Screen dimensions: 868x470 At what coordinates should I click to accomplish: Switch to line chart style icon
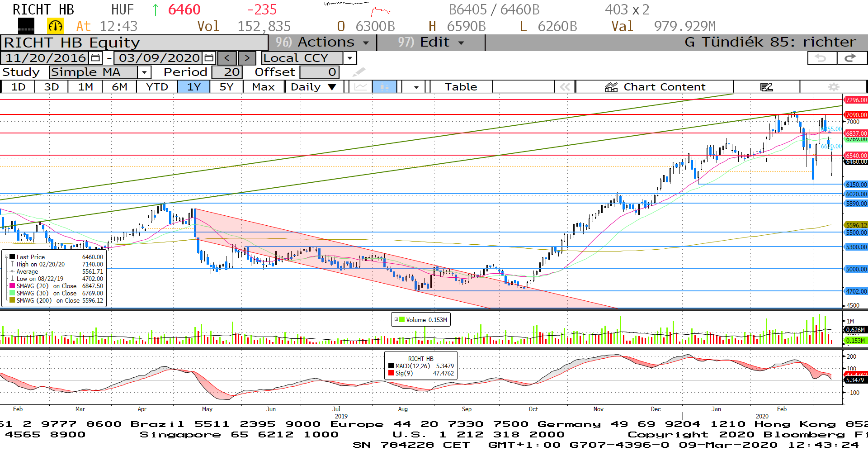[360, 87]
